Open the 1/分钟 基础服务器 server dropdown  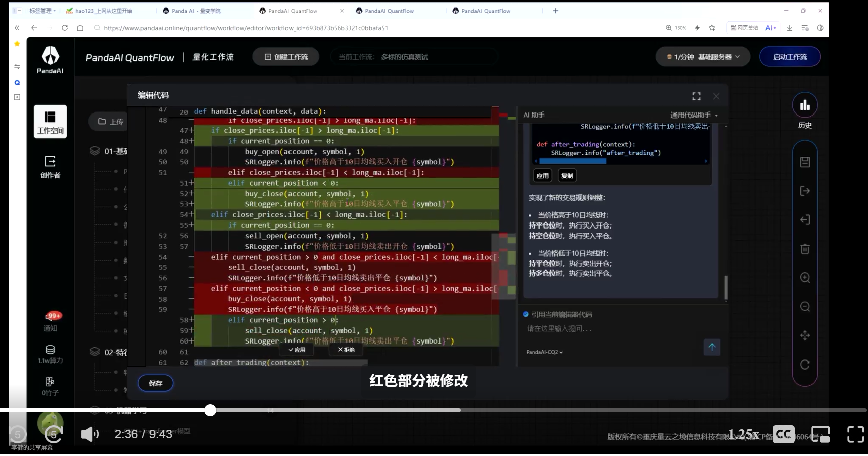(x=703, y=57)
